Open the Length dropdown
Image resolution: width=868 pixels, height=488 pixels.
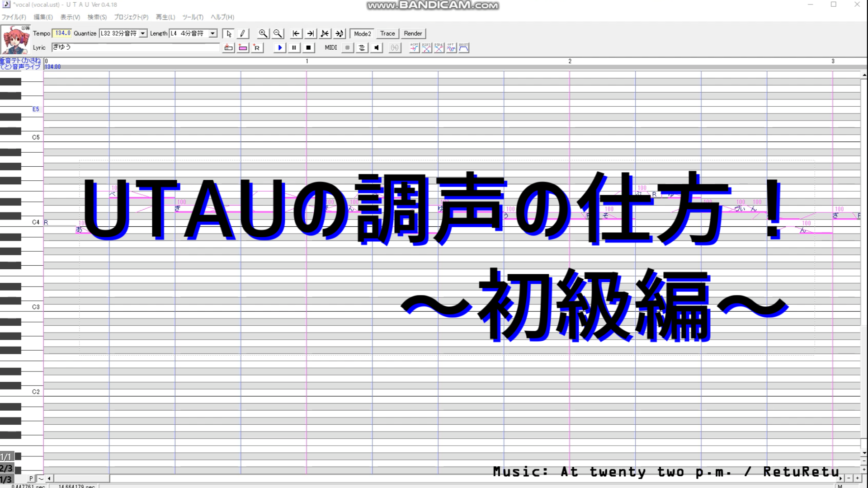click(x=212, y=33)
